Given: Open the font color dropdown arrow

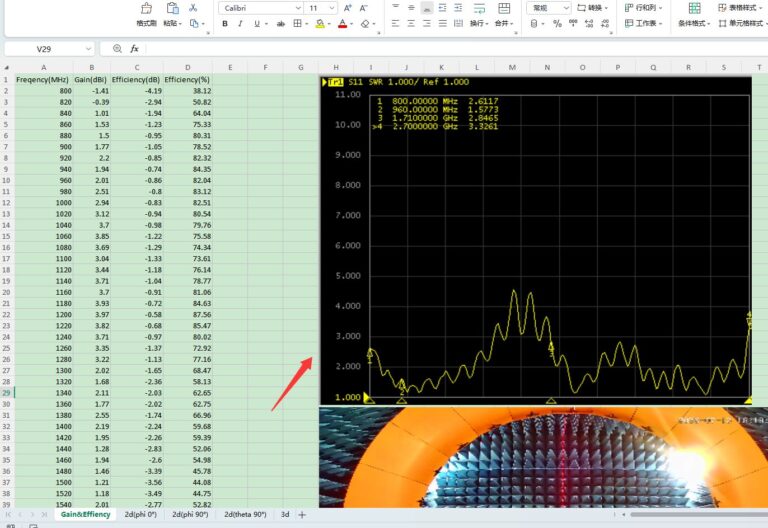Looking at the screenshot, I should tap(351, 24).
